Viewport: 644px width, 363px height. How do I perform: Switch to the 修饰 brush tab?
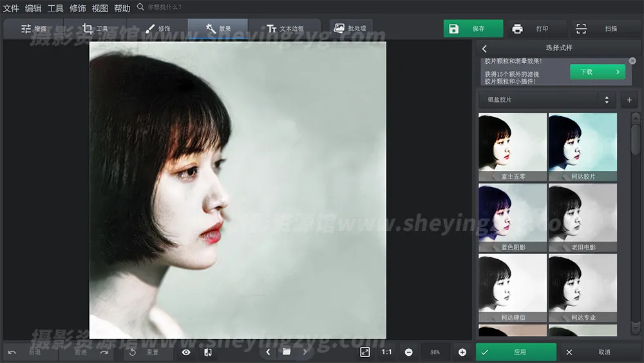[158, 29]
